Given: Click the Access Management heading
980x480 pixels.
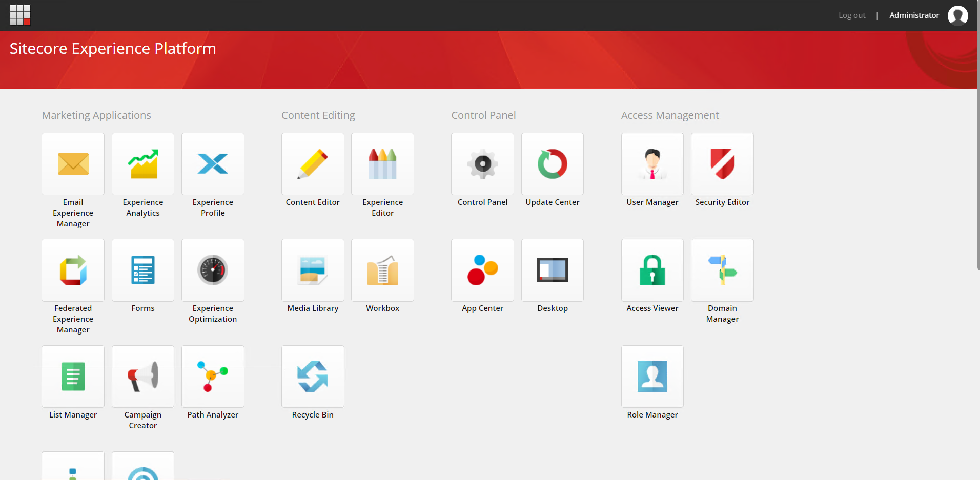Looking at the screenshot, I should pyautogui.click(x=670, y=115).
